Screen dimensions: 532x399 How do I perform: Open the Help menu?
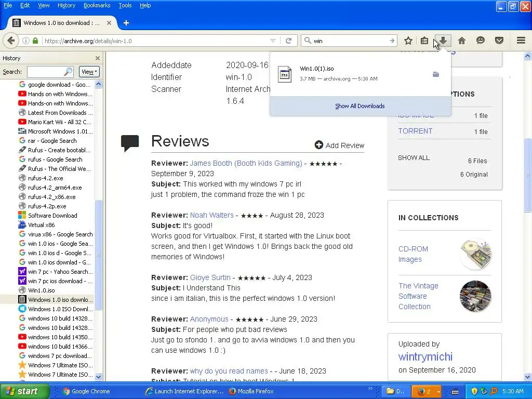pos(145,5)
